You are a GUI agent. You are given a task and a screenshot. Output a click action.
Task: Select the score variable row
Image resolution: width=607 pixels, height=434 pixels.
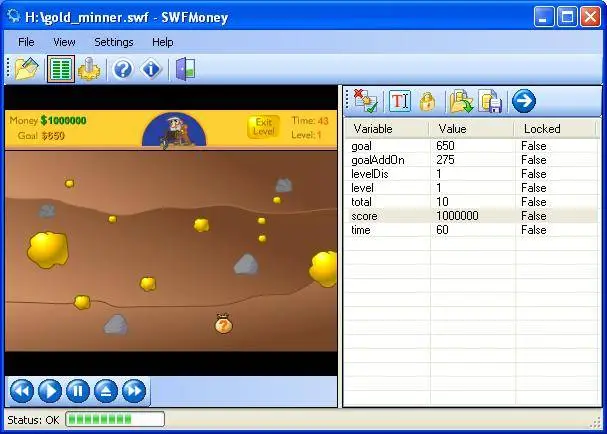tap(471, 216)
